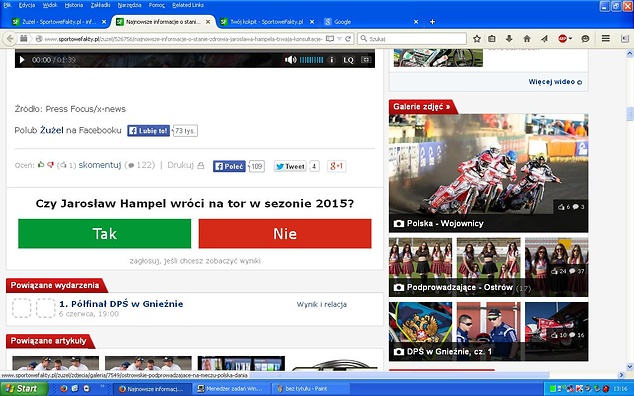Image resolution: width=634 pixels, height=396 pixels.
Task: Expand Więcej wideo link
Action: pyautogui.click(x=555, y=82)
